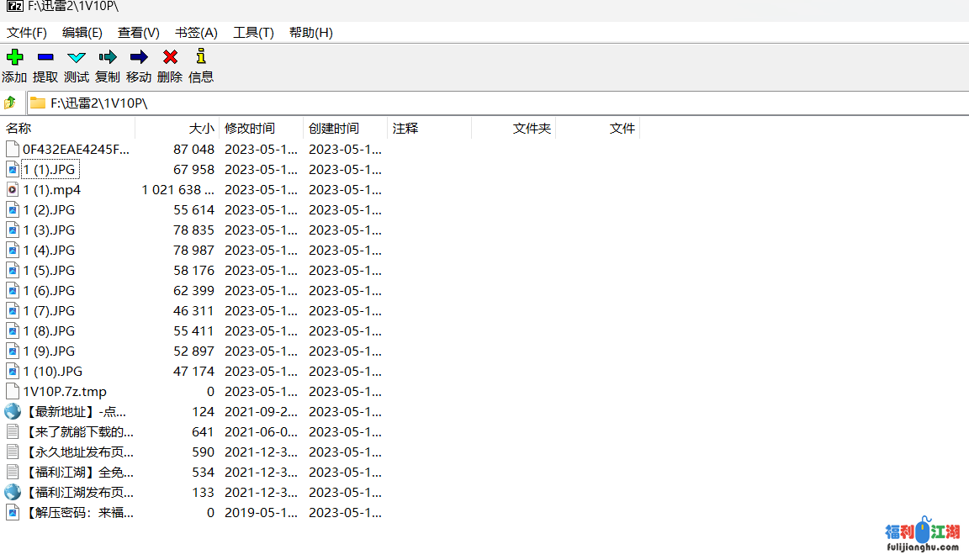
Task: Open the Bookmarks (书签) menu
Action: [x=196, y=33]
